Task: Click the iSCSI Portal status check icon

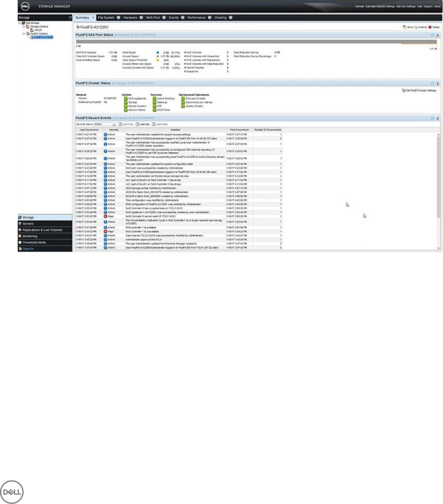Action: (154, 110)
